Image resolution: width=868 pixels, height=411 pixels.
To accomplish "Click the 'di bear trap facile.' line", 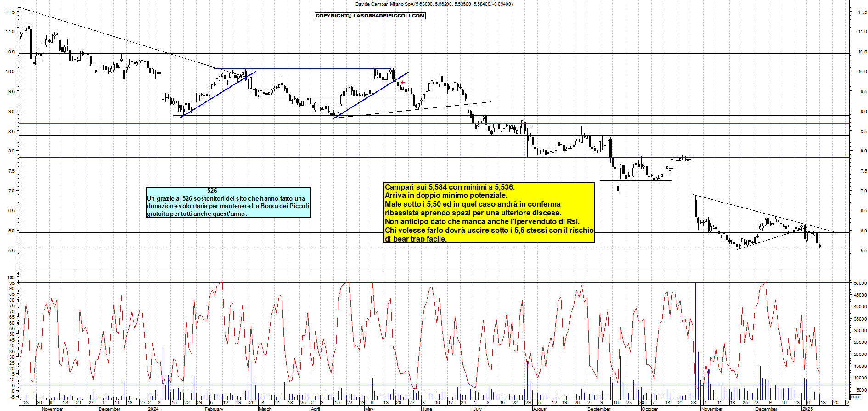I will click(416, 239).
